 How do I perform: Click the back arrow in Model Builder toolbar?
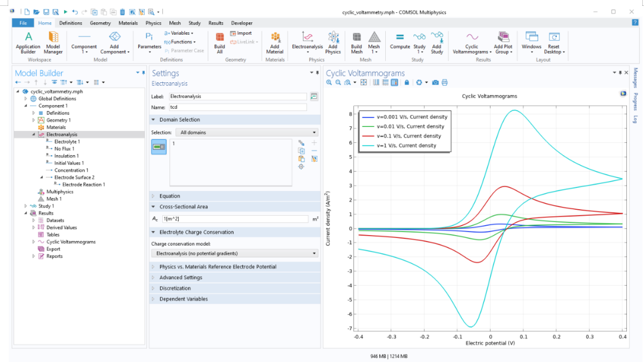[18, 82]
